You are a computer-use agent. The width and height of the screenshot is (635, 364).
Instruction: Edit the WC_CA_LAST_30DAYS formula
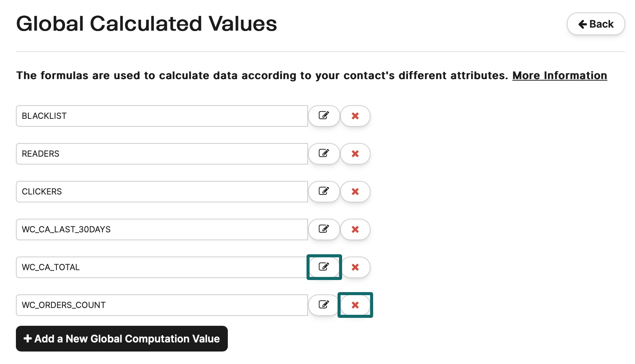324,229
